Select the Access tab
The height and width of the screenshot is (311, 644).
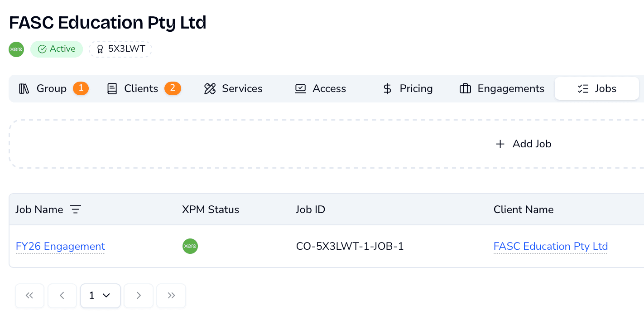(x=320, y=88)
